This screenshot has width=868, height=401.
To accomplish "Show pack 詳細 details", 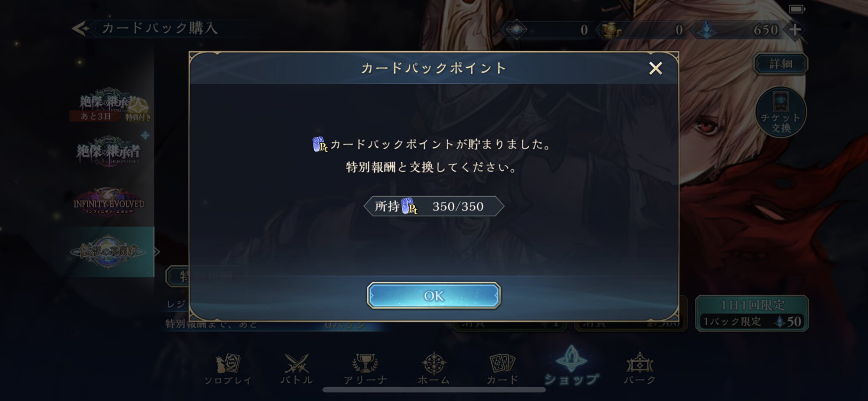I will [x=781, y=64].
